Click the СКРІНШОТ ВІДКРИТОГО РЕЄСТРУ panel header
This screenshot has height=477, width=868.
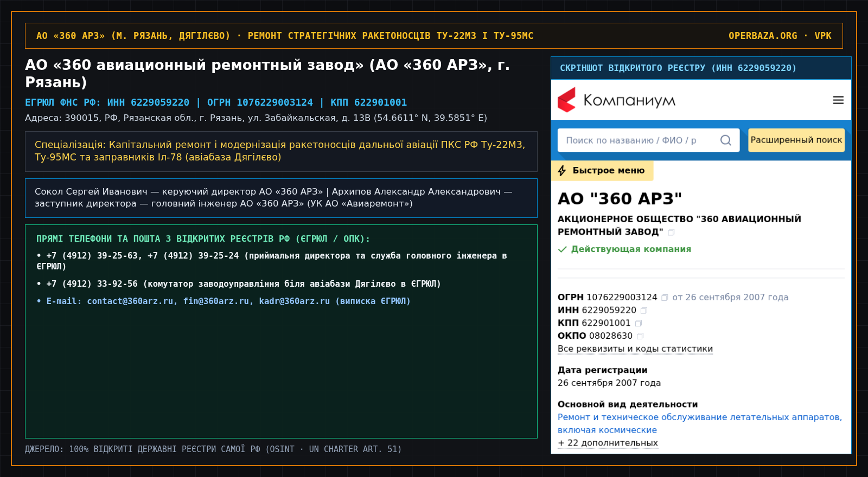point(701,68)
